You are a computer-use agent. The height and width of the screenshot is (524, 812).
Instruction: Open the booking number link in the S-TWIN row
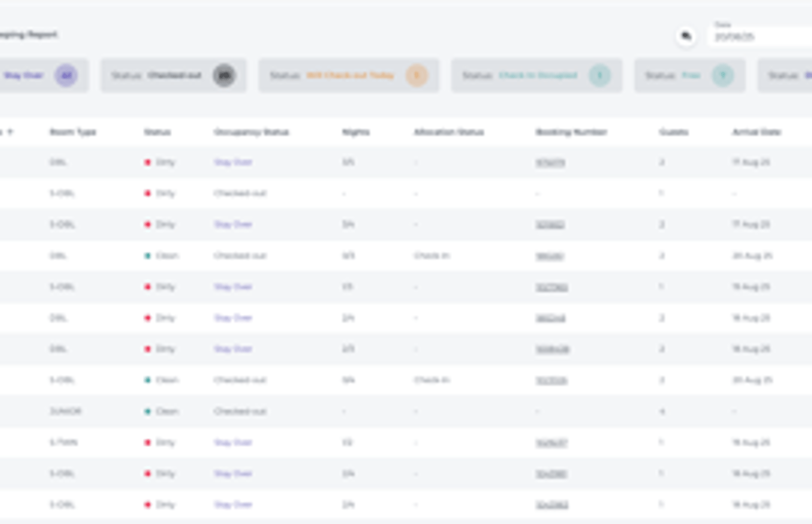coord(552,443)
